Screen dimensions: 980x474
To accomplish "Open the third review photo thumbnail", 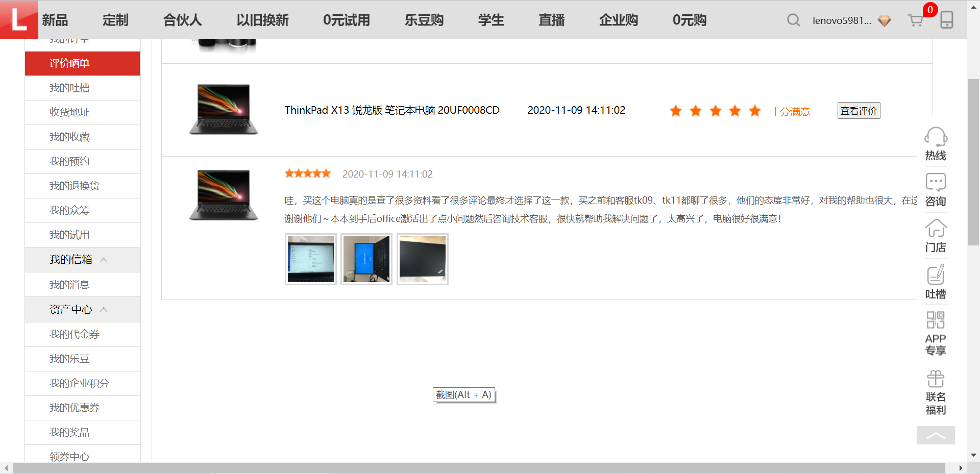I will (423, 259).
